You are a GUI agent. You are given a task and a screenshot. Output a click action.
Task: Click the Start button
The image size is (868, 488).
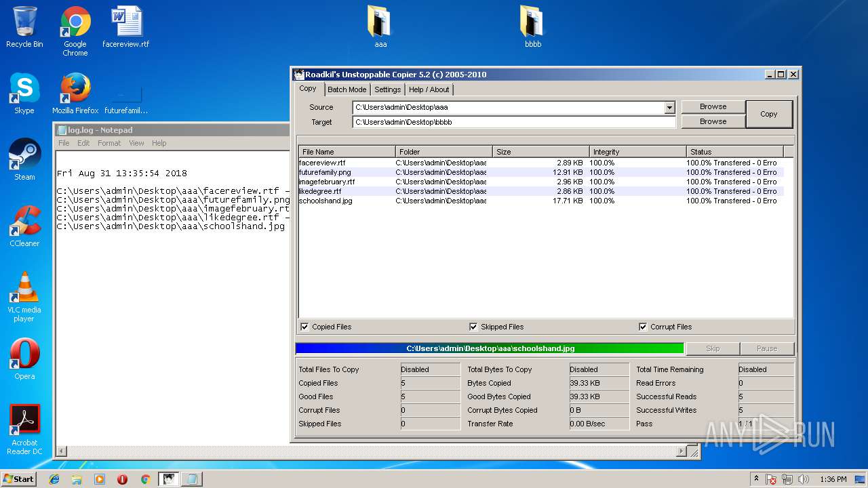click(x=19, y=479)
